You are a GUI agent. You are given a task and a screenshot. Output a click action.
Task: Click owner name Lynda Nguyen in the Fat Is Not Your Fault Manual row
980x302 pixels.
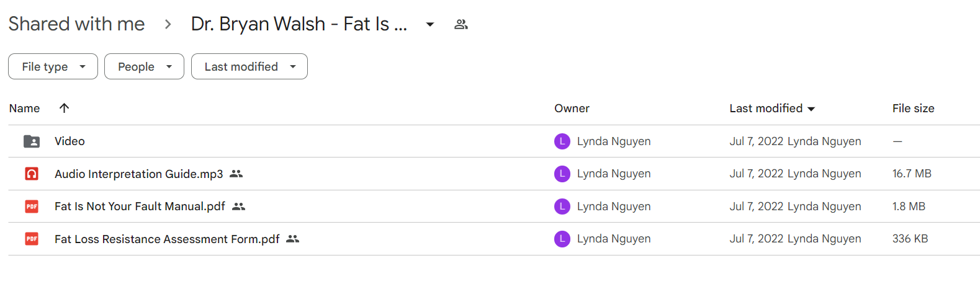click(x=614, y=207)
